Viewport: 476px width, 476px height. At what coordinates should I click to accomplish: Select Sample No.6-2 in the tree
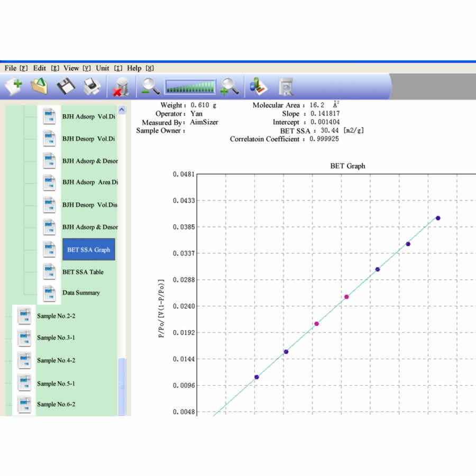click(56, 405)
